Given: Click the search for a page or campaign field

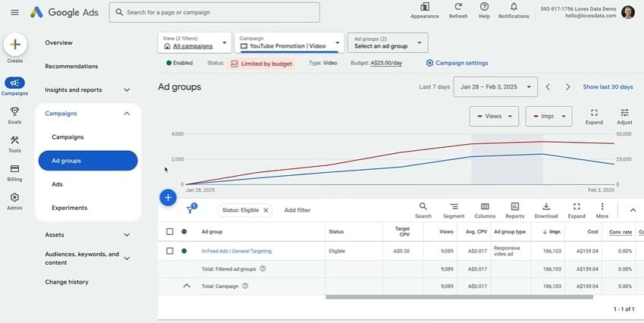Looking at the screenshot, I should click(x=215, y=12).
